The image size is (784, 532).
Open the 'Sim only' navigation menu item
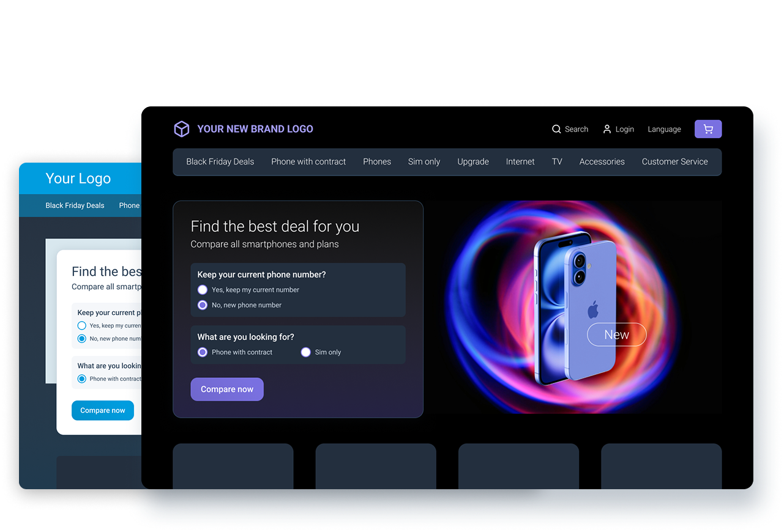[424, 162]
